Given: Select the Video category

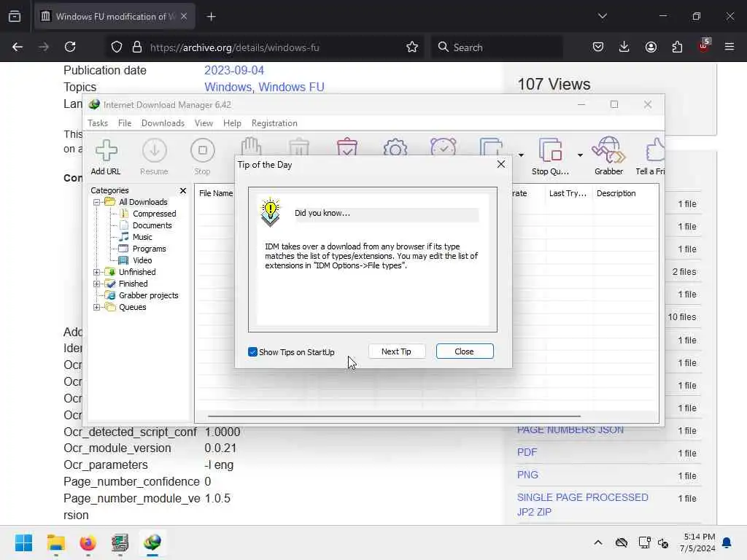Looking at the screenshot, I should pos(142,260).
